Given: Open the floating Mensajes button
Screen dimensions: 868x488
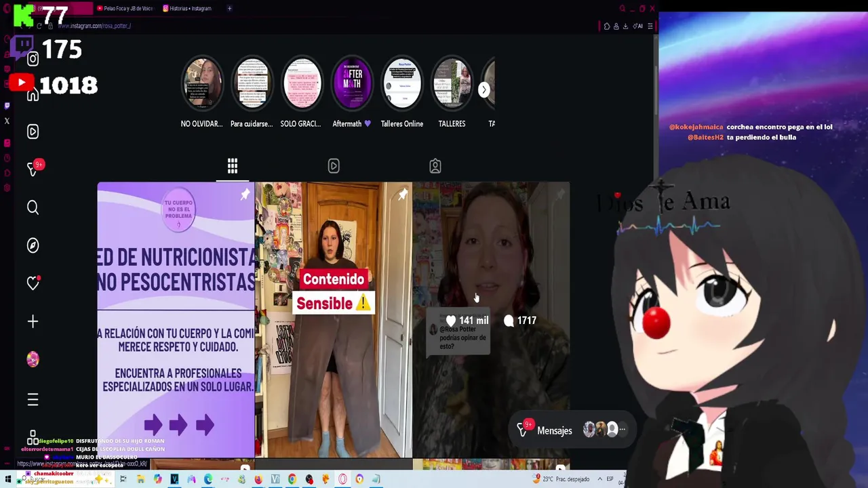Looking at the screenshot, I should click(x=572, y=430).
